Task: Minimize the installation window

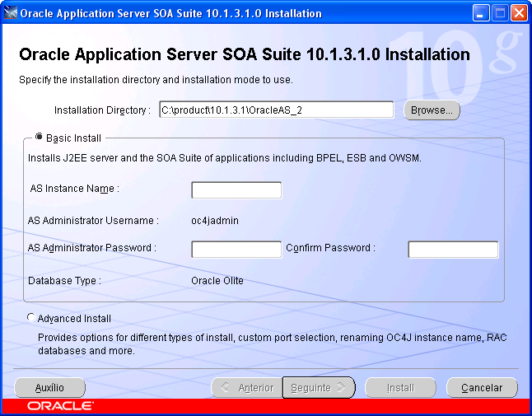Action: [482, 13]
